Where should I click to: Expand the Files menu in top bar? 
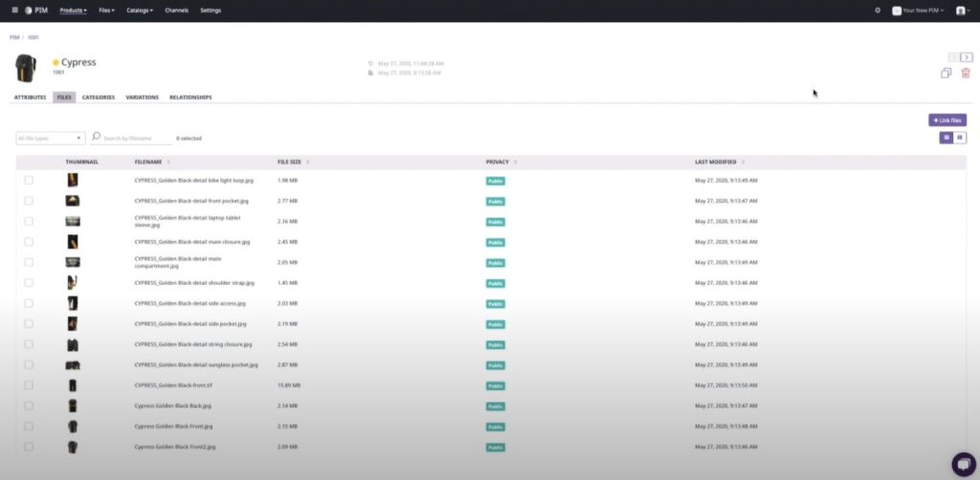107,11
